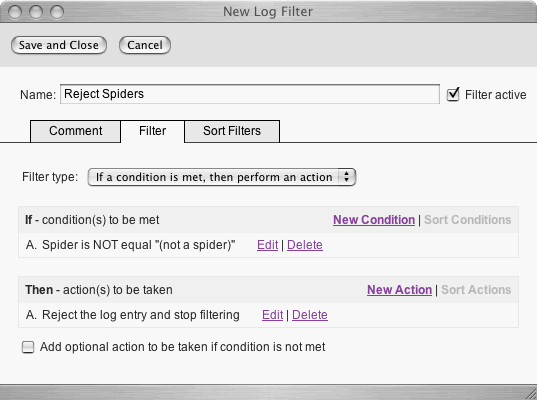Add a New Condition
The height and width of the screenshot is (400, 537).
click(x=374, y=220)
